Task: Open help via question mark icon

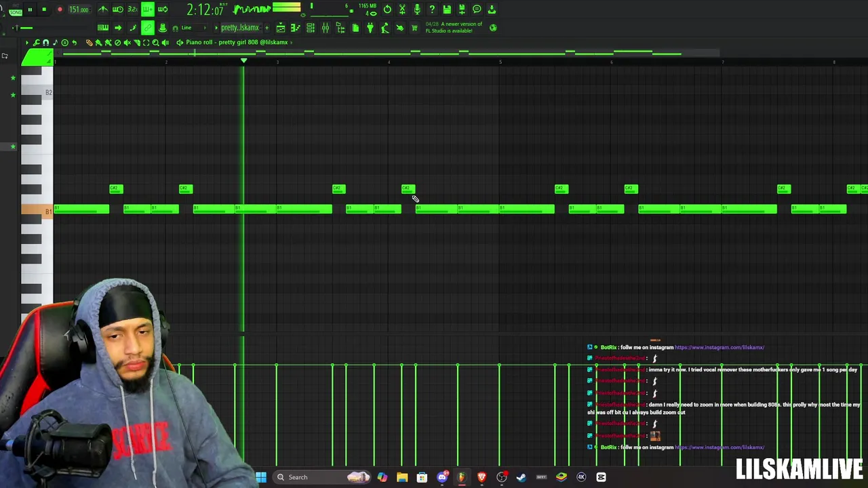Action: pos(432,9)
